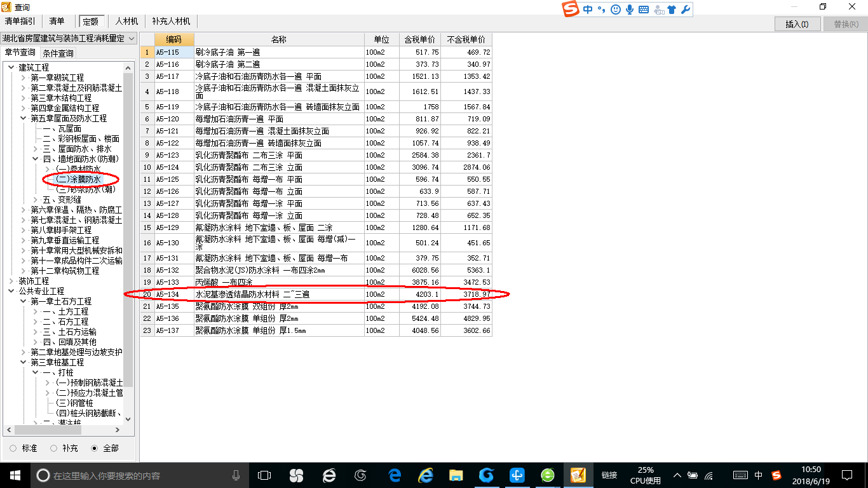Image resolution: width=868 pixels, height=488 pixels.
Task: Switch to the 清单指引 tab
Action: (x=20, y=22)
